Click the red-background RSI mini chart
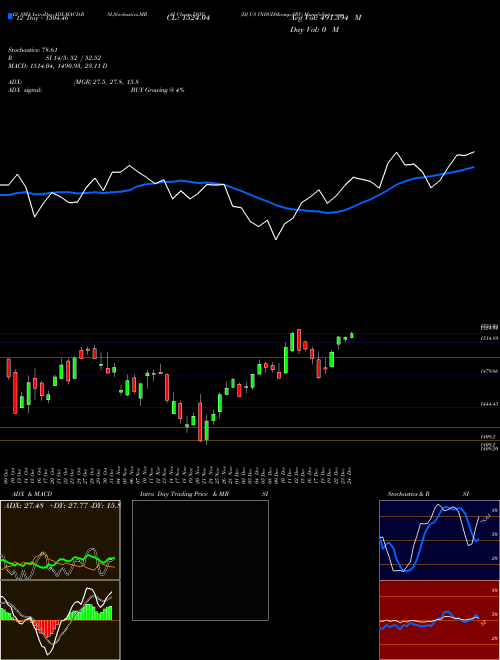500x660 pixels. [439, 620]
